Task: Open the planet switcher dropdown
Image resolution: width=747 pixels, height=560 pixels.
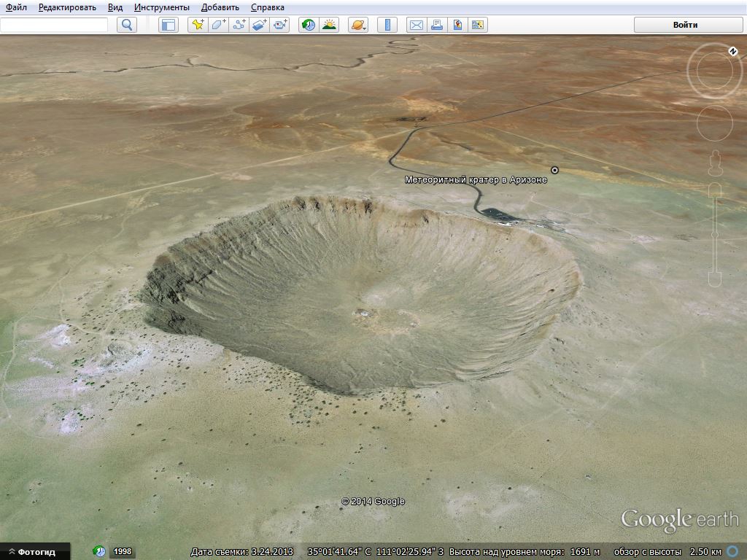Action: (358, 25)
